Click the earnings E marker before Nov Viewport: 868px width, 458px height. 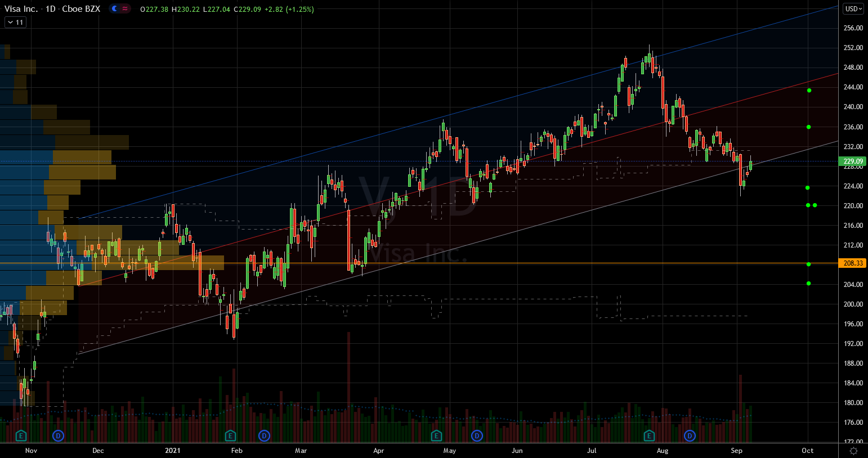(x=21, y=435)
